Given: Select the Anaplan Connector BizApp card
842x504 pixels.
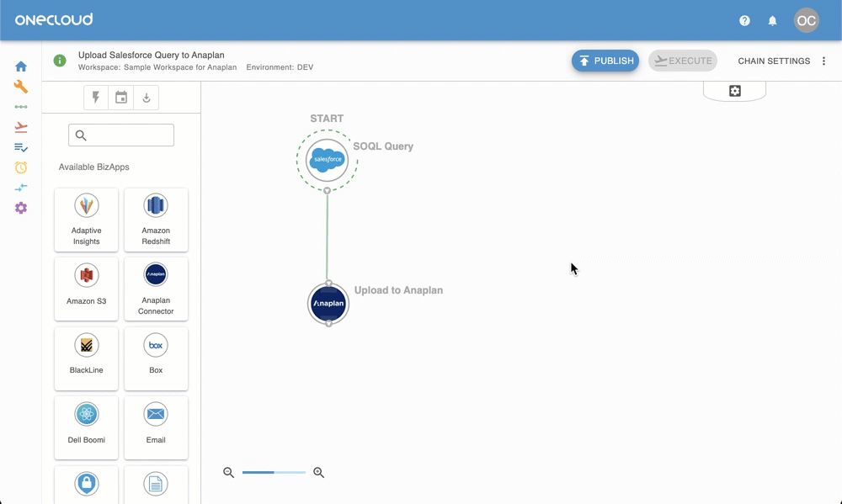Looking at the screenshot, I should [x=156, y=289].
